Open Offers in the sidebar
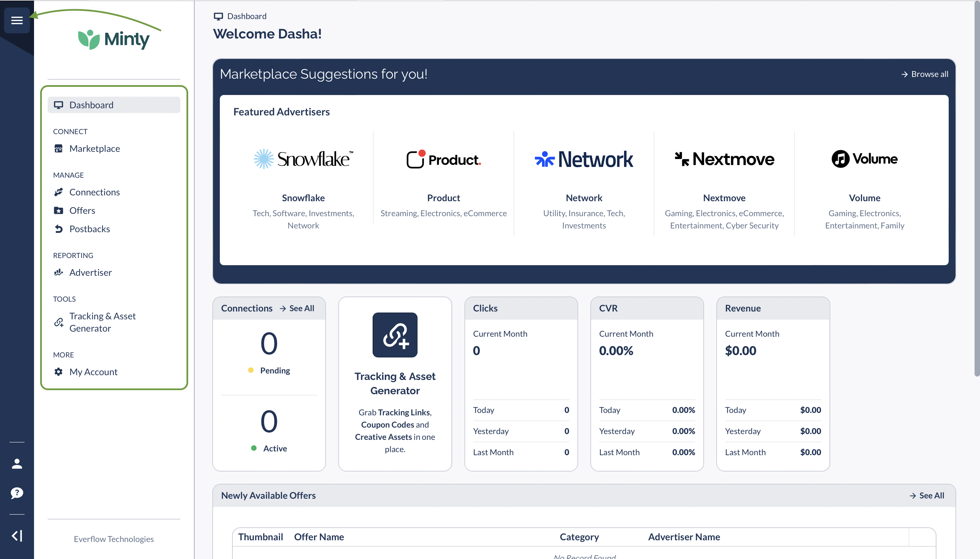This screenshot has width=980, height=559. point(82,210)
